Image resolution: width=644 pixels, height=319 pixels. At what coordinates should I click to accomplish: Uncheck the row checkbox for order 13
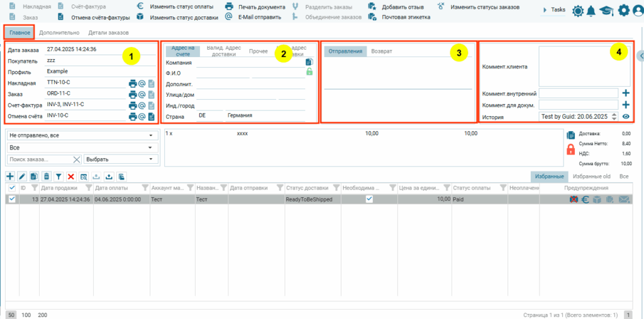12,199
